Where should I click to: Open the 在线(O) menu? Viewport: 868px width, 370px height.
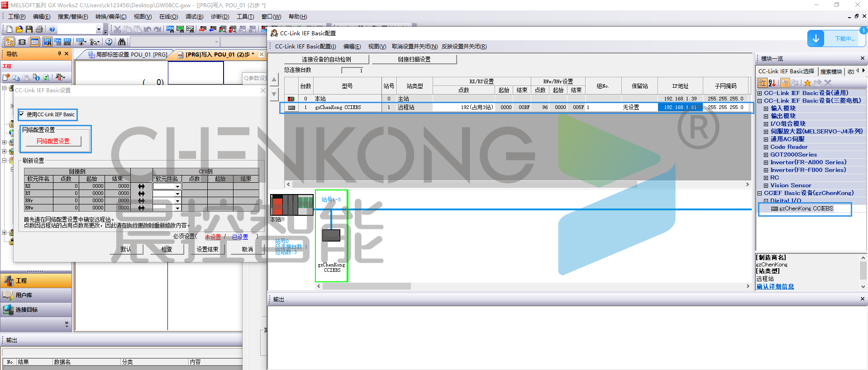coord(168,17)
